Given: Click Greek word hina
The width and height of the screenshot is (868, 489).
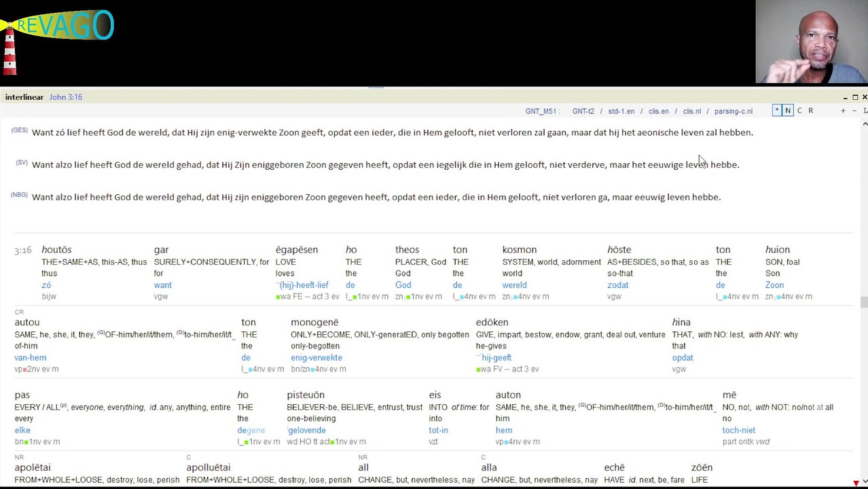Looking at the screenshot, I should coord(681,323).
